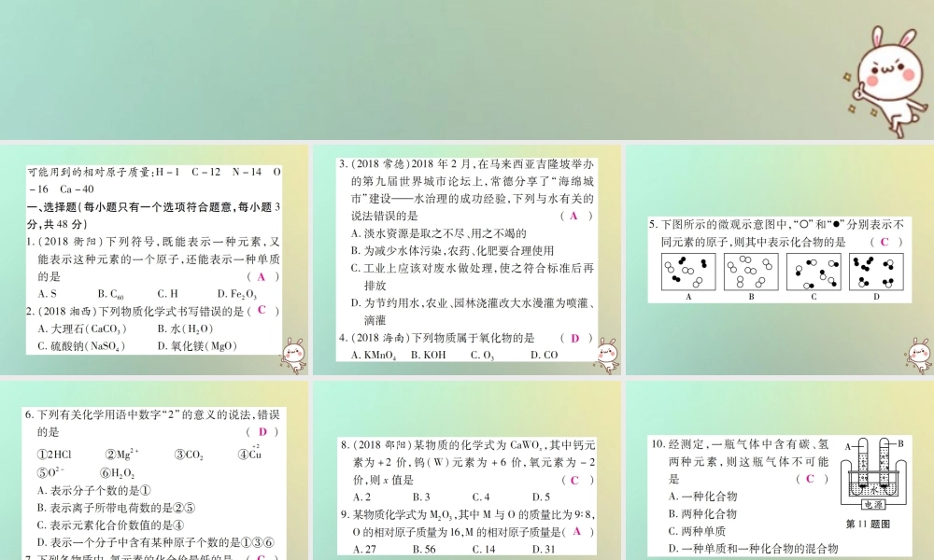The height and width of the screenshot is (560, 934).
Task: Click the pink answer 'A' of question 1
Action: click(261, 276)
